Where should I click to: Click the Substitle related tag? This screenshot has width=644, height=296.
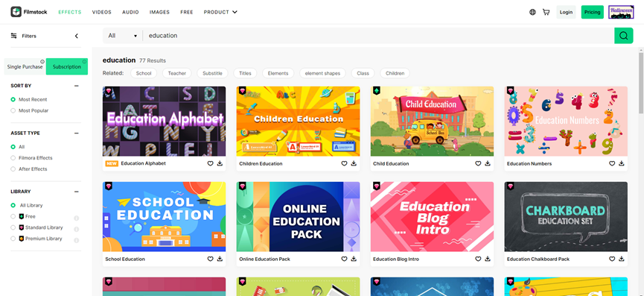click(x=212, y=73)
